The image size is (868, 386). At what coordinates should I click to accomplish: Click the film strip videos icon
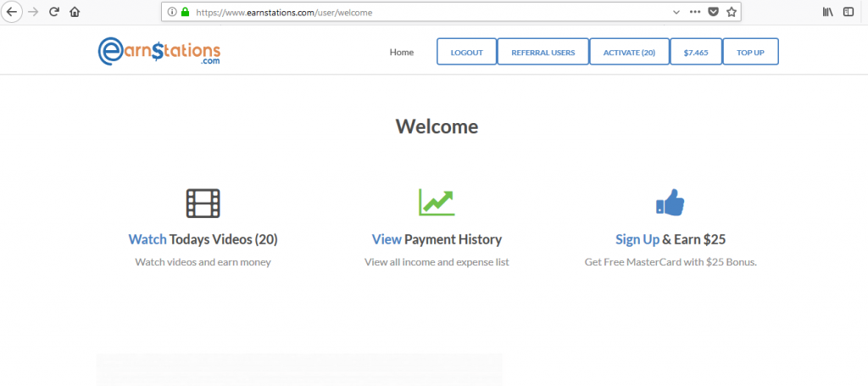click(203, 203)
